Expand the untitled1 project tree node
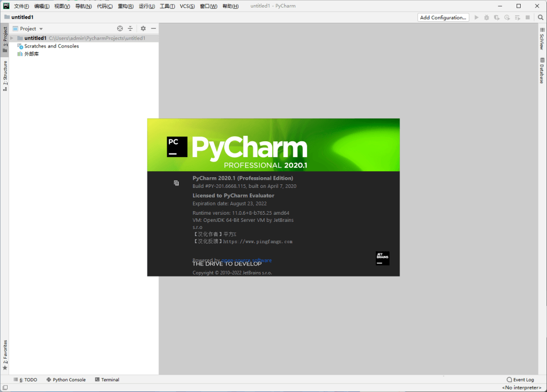The height and width of the screenshot is (392, 547). (12, 38)
